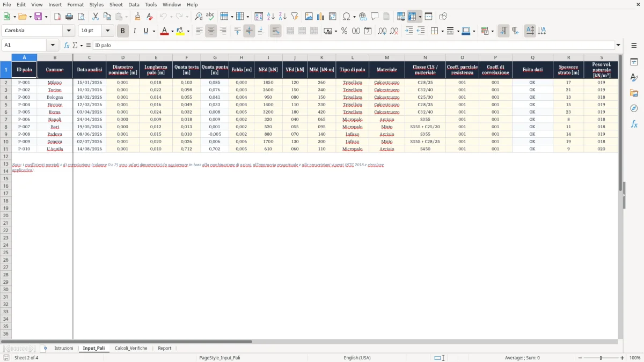Screen dimensions: 644x362
Task: Click the Clone Formatting paintbrush icon
Action: (x=138, y=17)
